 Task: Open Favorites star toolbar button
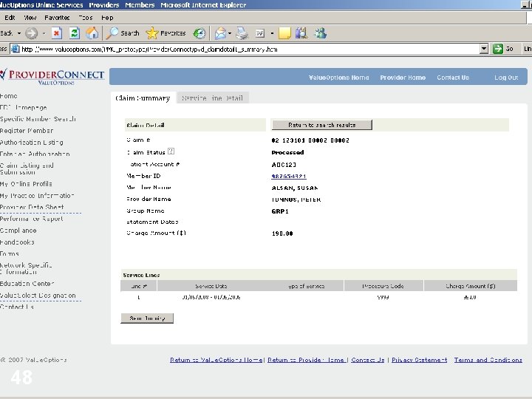(x=166, y=33)
